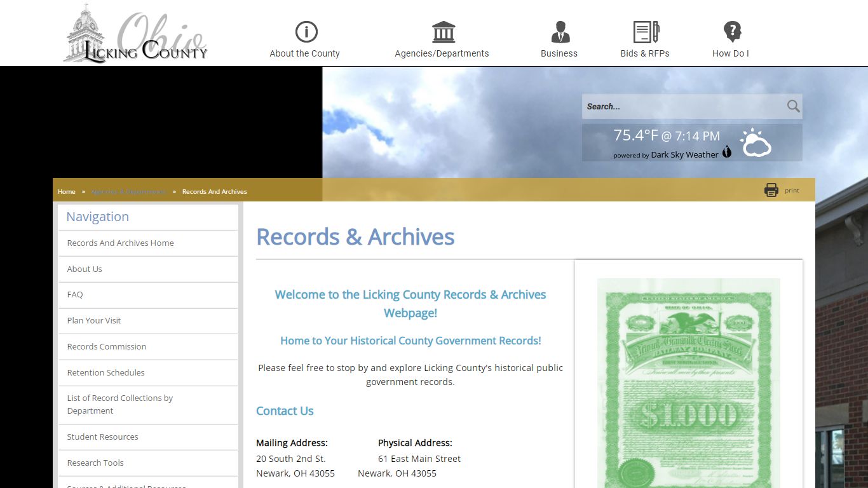This screenshot has height=488, width=868.
Task: Open FAQ navigation item
Action: [148, 294]
